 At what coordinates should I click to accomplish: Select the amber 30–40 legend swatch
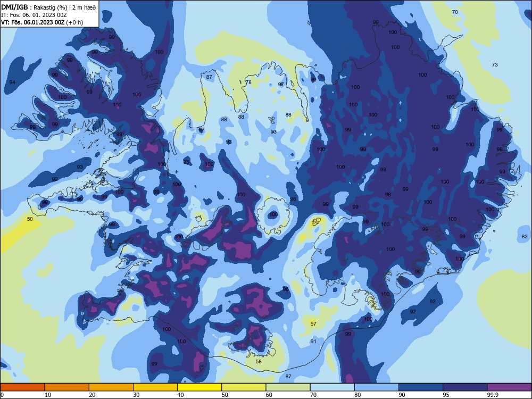point(155,387)
